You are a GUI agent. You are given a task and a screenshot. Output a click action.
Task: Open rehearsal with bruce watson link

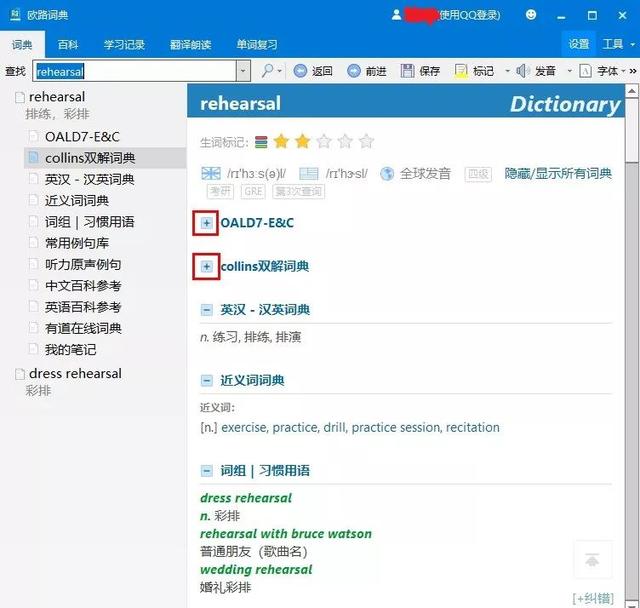[x=286, y=534]
